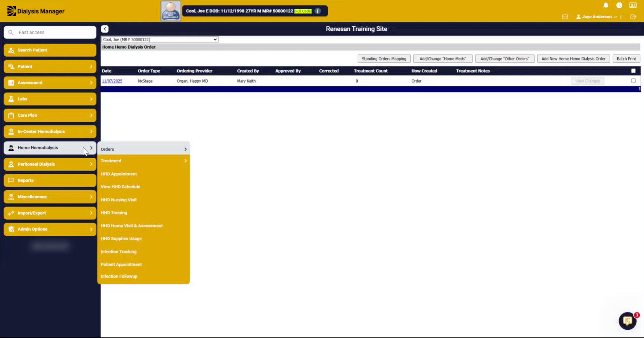The height and width of the screenshot is (338, 644).
Task: Click Standing Orders Mapping button
Action: tap(384, 59)
